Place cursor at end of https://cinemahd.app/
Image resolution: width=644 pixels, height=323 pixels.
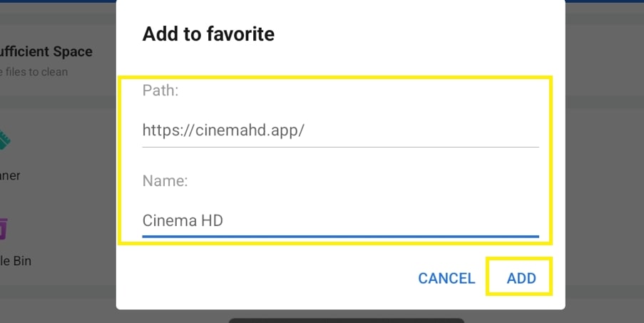click(x=305, y=130)
